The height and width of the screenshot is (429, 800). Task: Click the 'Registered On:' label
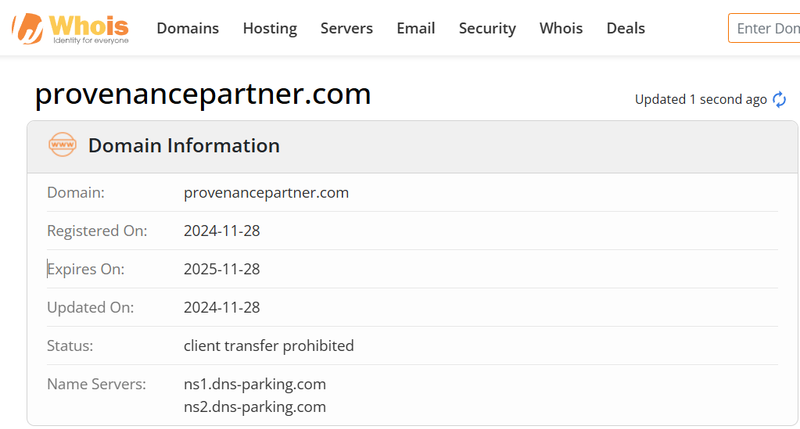[97, 231]
